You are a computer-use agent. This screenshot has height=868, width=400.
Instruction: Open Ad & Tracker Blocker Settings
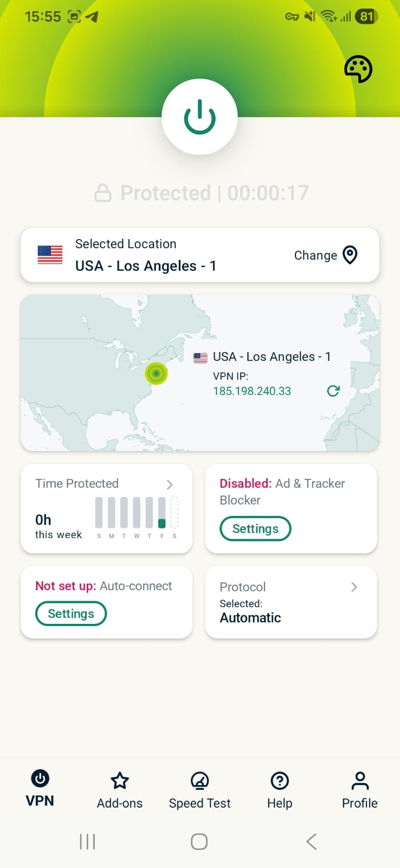255,528
